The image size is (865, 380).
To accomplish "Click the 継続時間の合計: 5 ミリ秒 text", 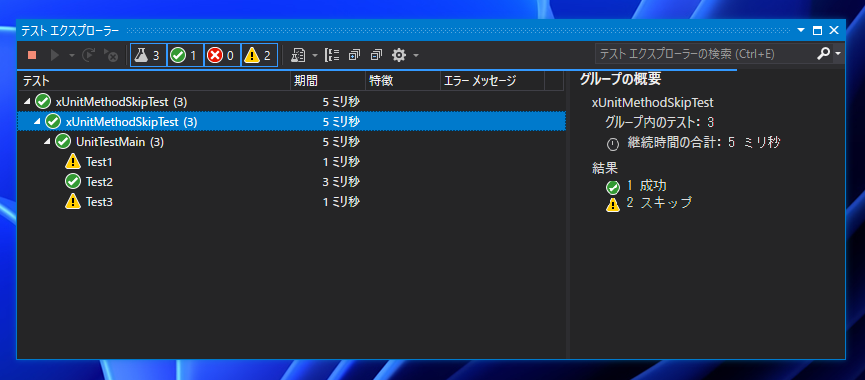I will pos(703,143).
